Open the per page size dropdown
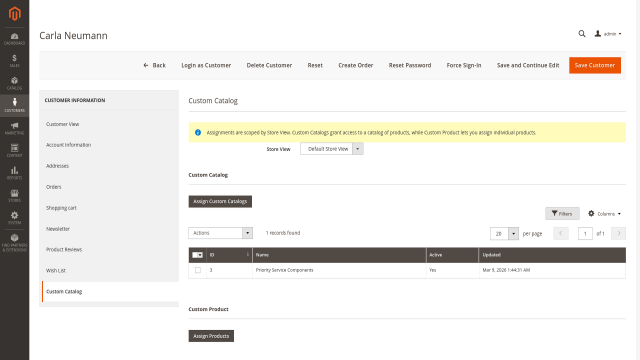The height and width of the screenshot is (360, 640). click(x=504, y=233)
